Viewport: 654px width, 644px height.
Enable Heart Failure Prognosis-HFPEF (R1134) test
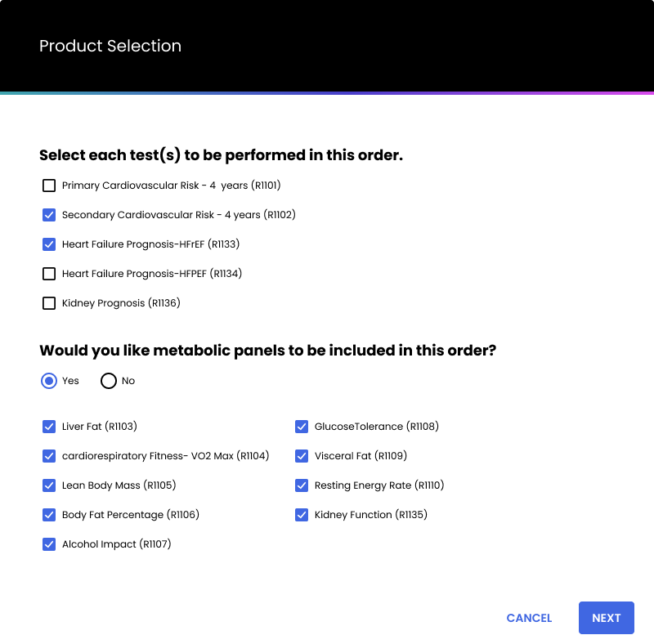point(49,274)
